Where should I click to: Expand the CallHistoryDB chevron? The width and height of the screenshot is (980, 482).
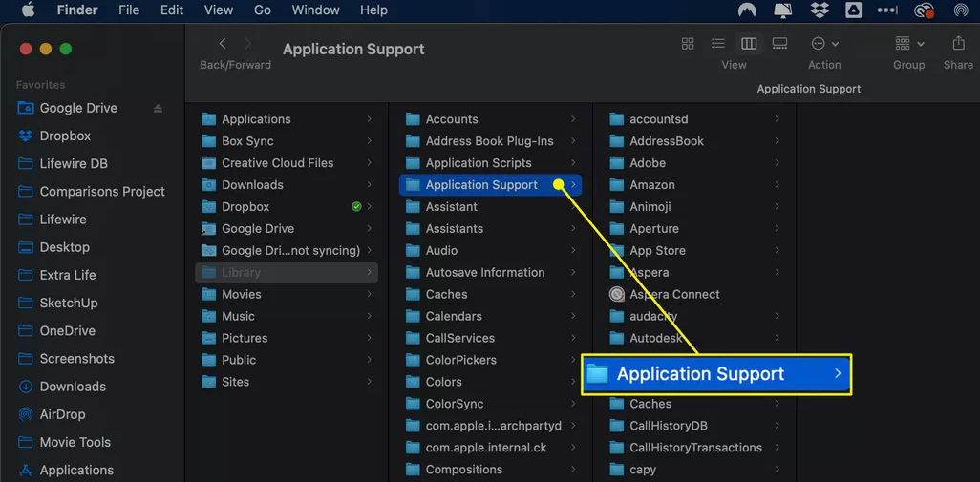777,425
